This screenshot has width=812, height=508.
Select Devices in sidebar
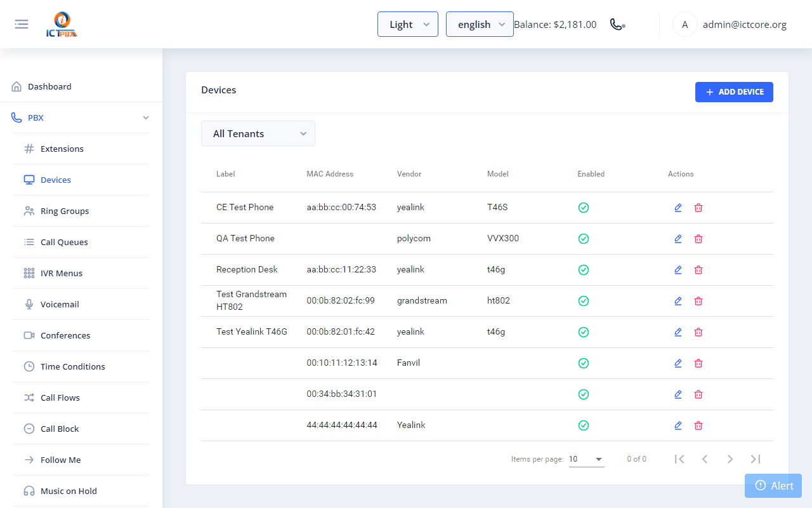tap(81, 180)
